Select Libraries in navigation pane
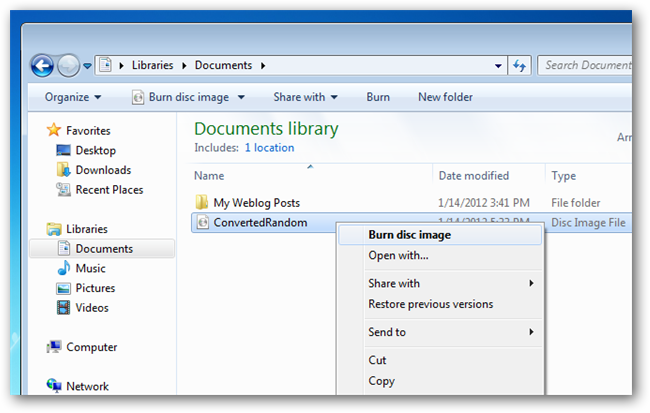Viewport: 650px width, 413px height. pos(87,229)
